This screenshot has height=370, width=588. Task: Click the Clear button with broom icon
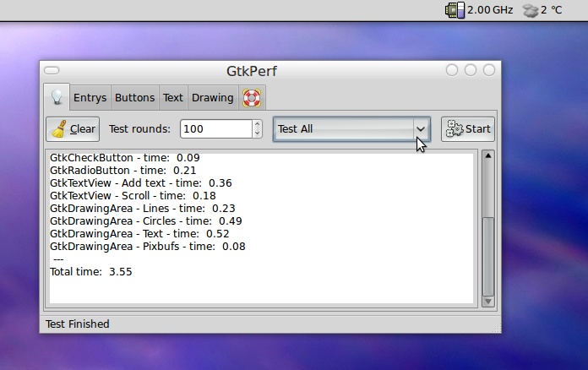coord(73,129)
